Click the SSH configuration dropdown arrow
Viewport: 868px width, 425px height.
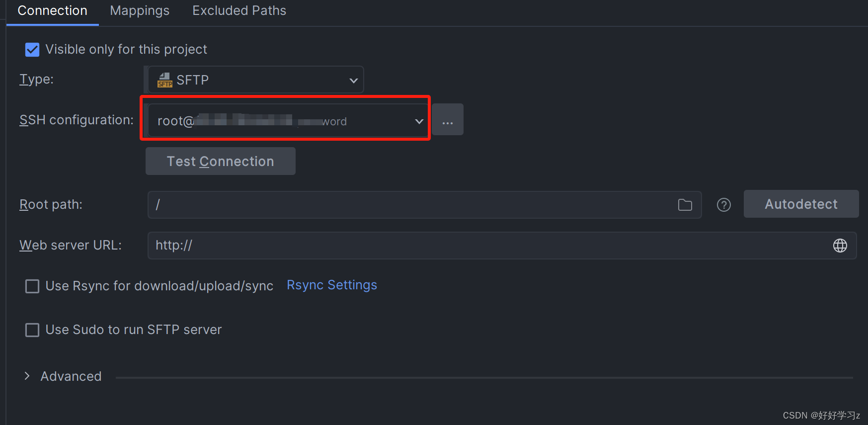coord(418,120)
